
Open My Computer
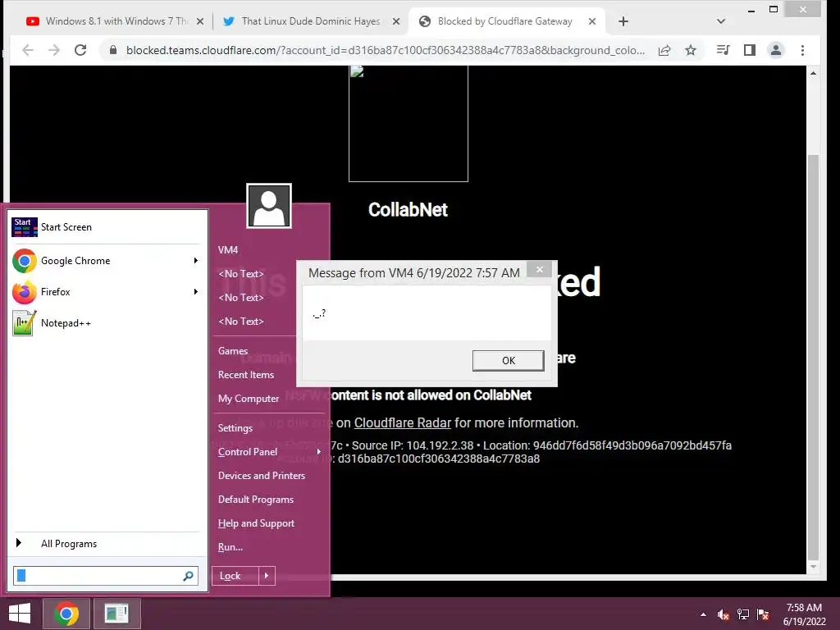248,399
